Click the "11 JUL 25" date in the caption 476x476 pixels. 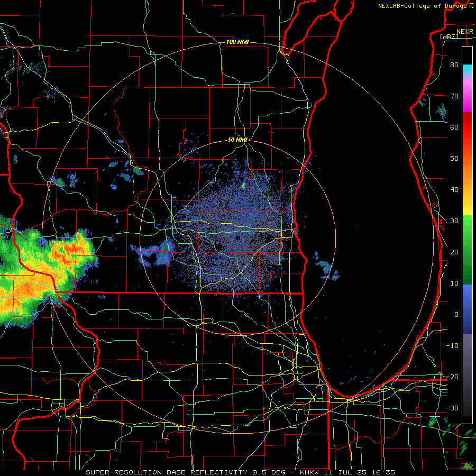pos(344,472)
